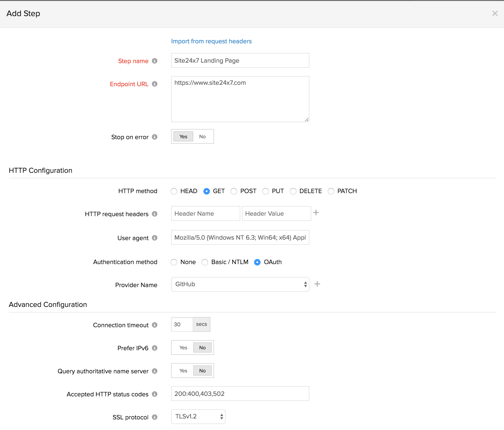Viewport: 504px width, 430px height.
Task: Open the SSL protocol TLSv1.2 dropdown
Action: (x=198, y=417)
